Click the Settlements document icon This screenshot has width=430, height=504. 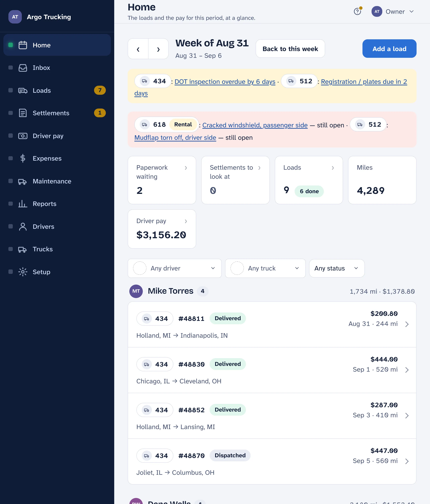coord(23,113)
